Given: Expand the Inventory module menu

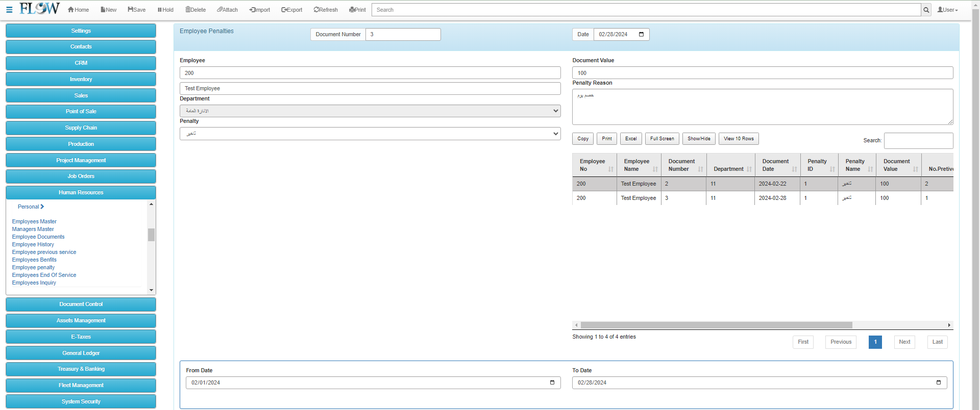Looking at the screenshot, I should [x=81, y=79].
